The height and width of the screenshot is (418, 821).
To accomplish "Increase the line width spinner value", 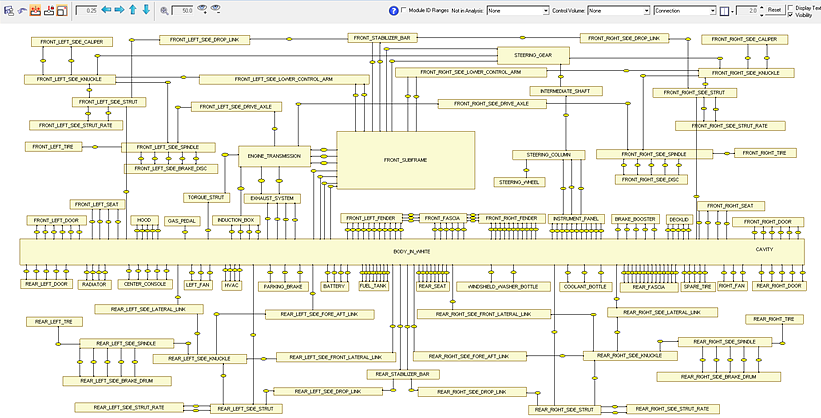I will click(760, 7).
